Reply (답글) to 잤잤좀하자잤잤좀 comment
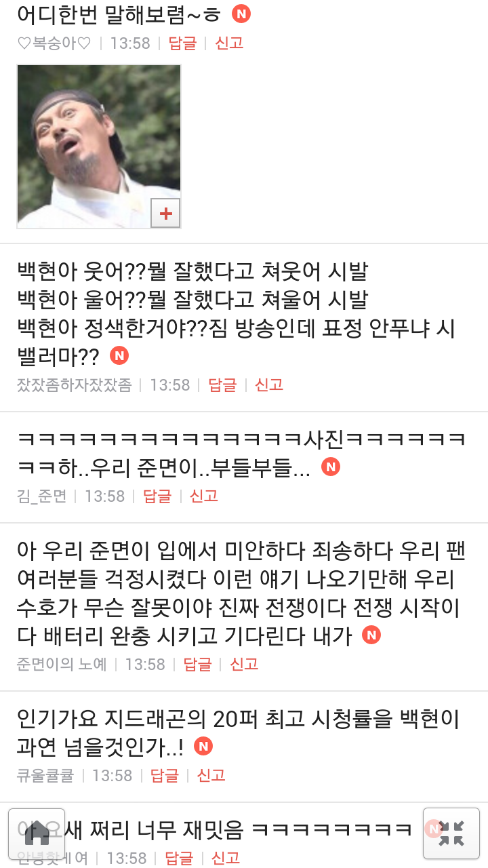This screenshot has height=868, width=488. coord(222,385)
